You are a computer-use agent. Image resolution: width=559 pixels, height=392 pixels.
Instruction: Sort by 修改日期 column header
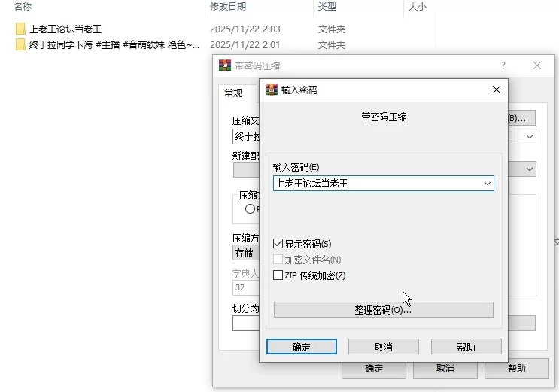pos(228,7)
